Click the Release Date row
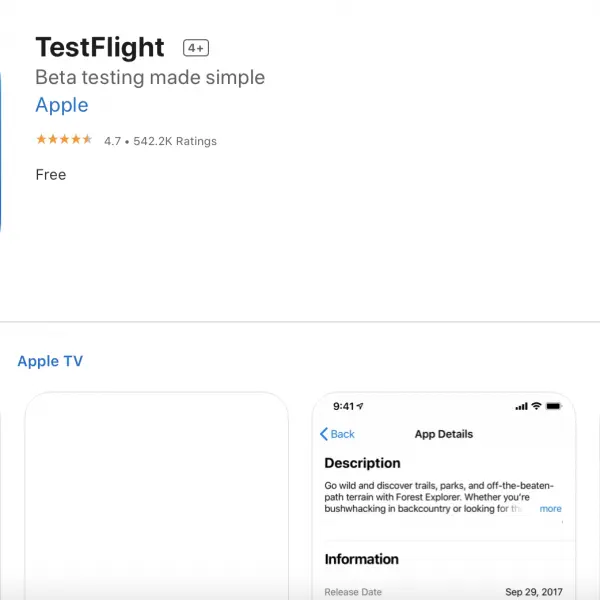Viewport: 600px width, 600px height. point(443,592)
